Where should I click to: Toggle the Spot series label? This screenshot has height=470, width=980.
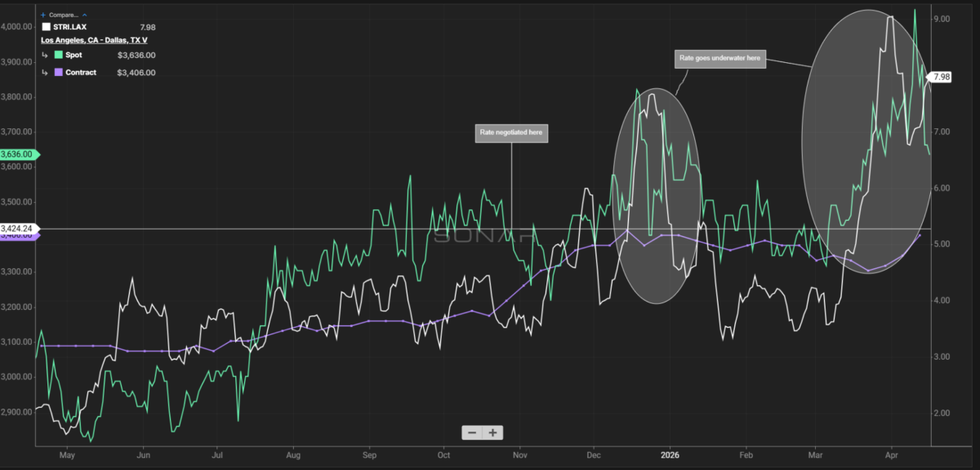point(76,56)
